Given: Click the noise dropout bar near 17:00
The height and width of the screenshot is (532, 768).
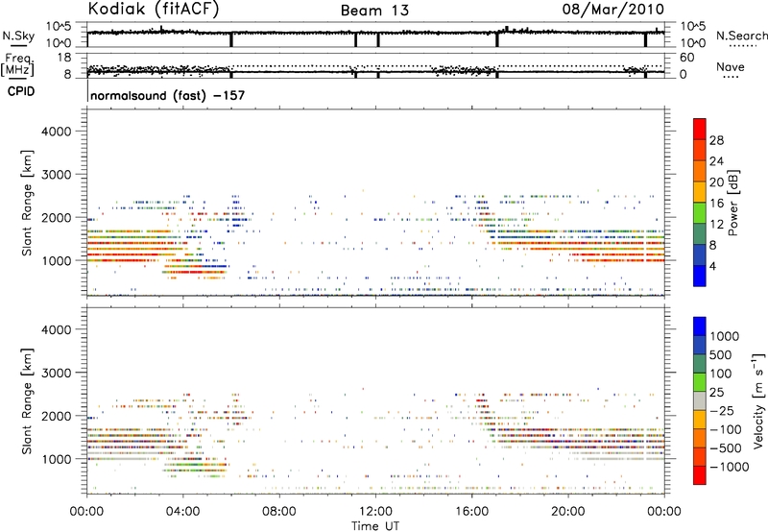Looking at the screenshot, I should click(x=496, y=39).
